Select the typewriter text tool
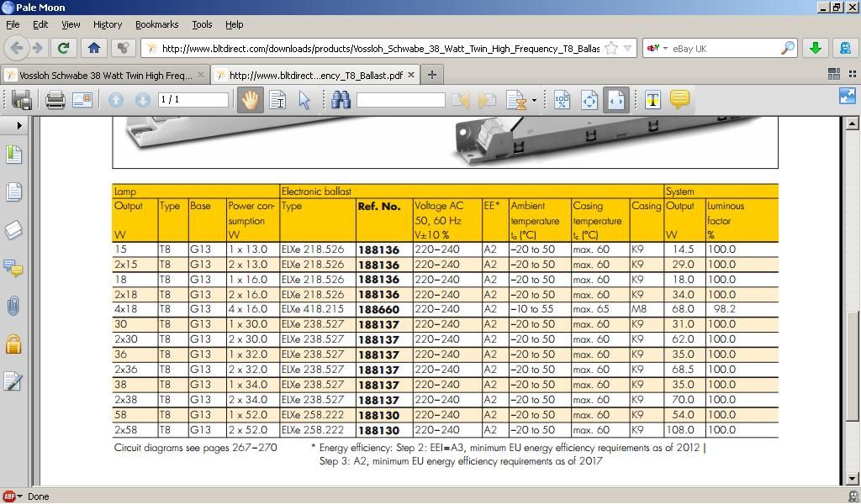Viewport: 861px width, 504px height. coord(652,100)
